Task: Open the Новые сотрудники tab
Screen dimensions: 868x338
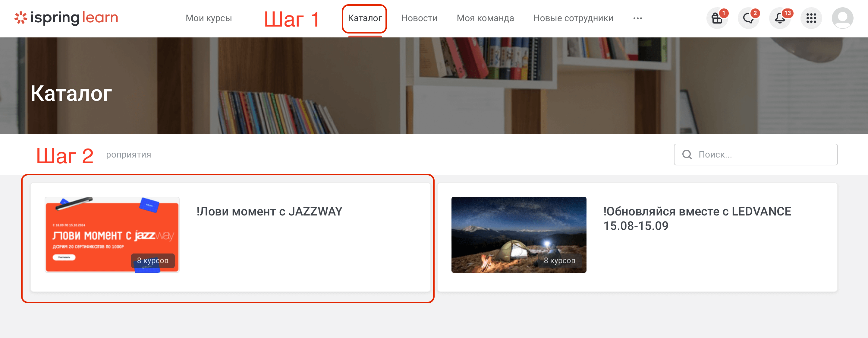Action: click(x=573, y=18)
